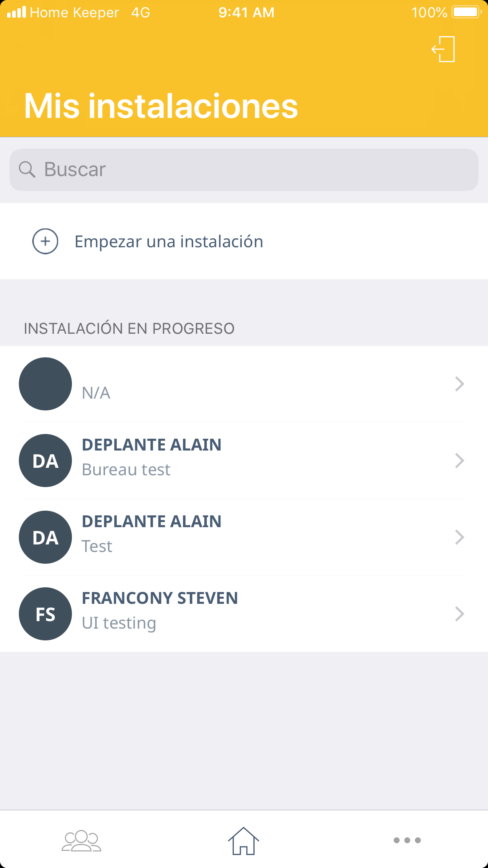Expand the UI testing row chevron
Screen dimensions: 488x868
click(x=459, y=614)
